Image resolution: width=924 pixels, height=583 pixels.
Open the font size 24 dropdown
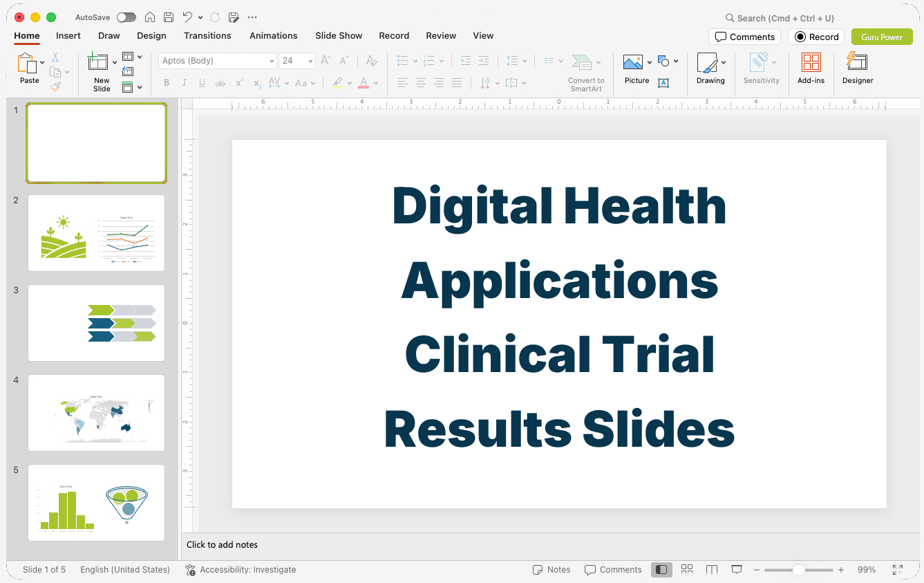point(310,61)
